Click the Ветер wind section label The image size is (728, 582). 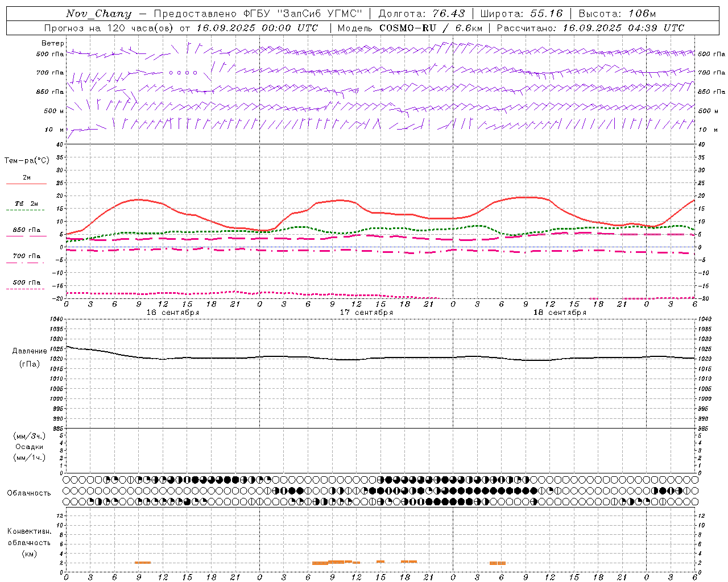[x=52, y=43]
